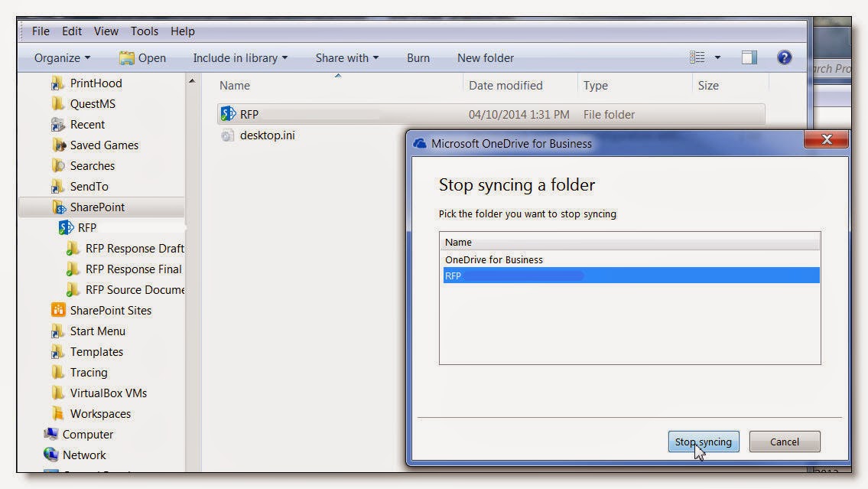Image resolution: width=868 pixels, height=489 pixels.
Task: Open the Tools menu
Action: [x=145, y=31]
